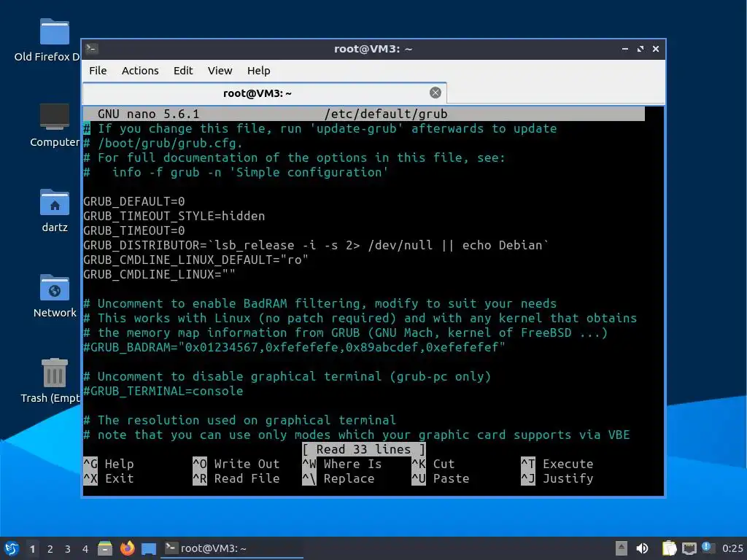Open the Actions menu

pos(140,71)
